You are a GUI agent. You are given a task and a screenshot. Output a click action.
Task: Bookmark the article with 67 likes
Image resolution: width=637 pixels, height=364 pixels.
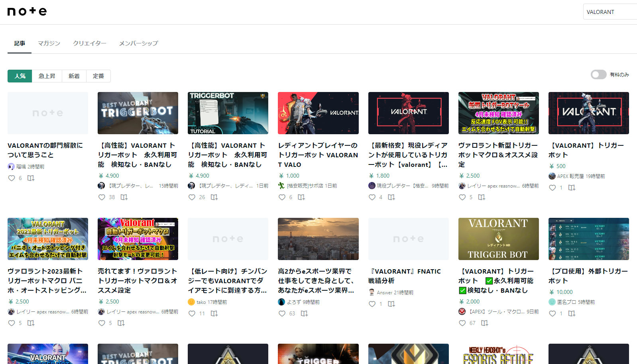(x=484, y=323)
